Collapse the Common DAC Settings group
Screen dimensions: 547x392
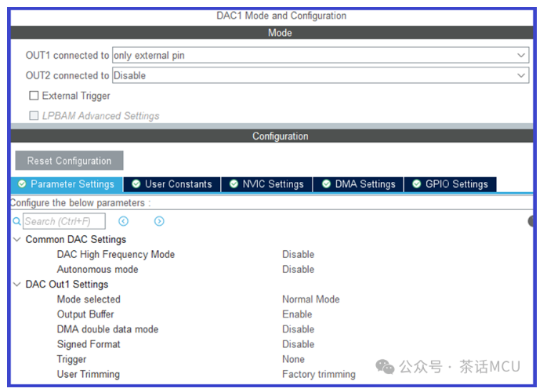coord(16,239)
